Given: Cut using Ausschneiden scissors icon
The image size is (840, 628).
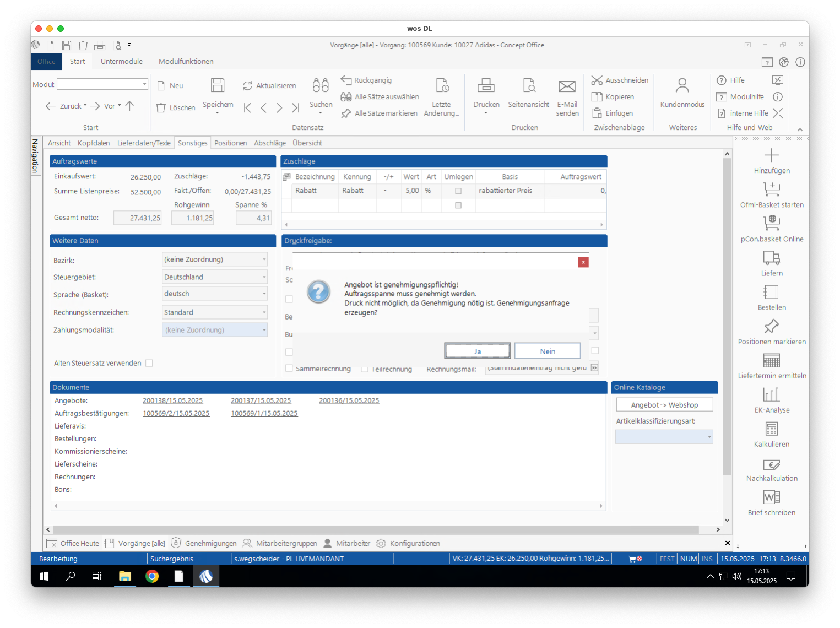Looking at the screenshot, I should [597, 80].
